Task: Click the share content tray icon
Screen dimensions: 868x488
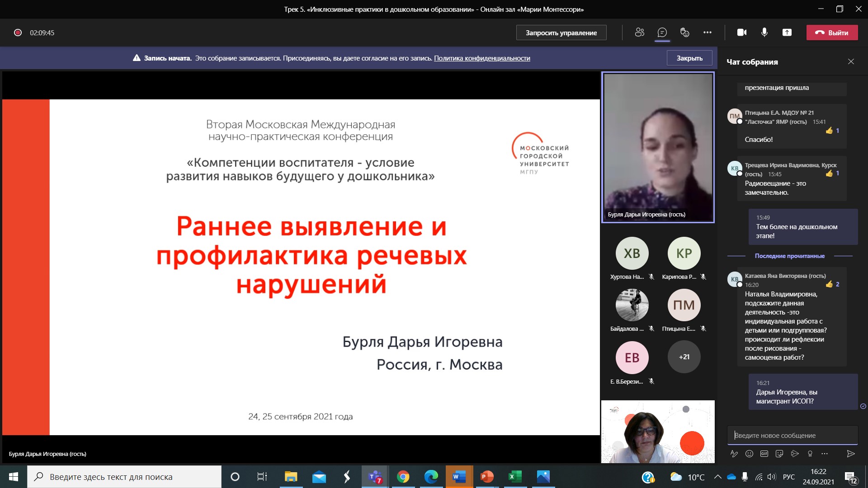Action: point(787,33)
